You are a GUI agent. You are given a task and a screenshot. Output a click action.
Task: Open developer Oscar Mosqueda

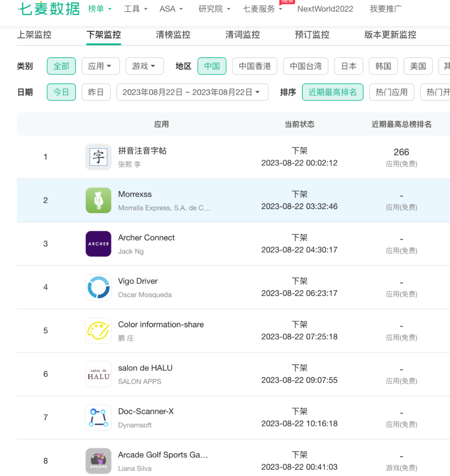click(x=145, y=294)
